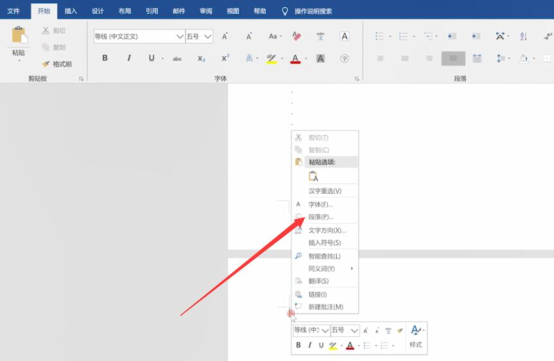
Task: Toggle the highlighted justify alignment button
Action: [x=453, y=58]
